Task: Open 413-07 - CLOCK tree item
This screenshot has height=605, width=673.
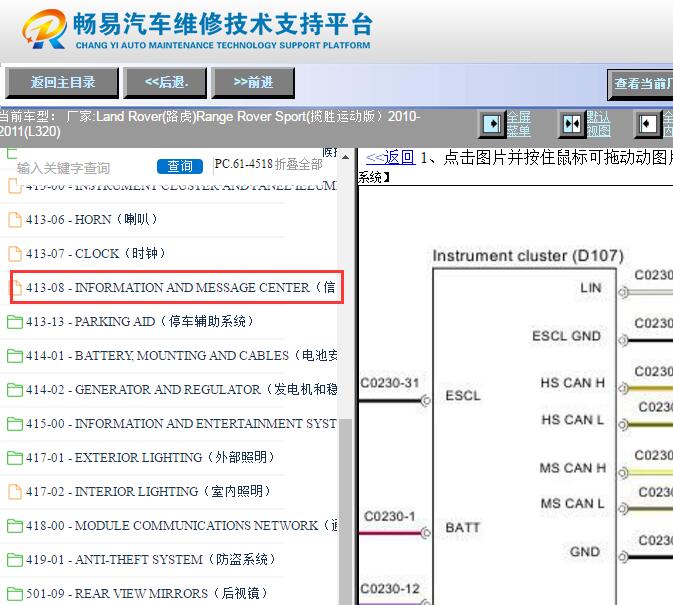Action: 95,253
